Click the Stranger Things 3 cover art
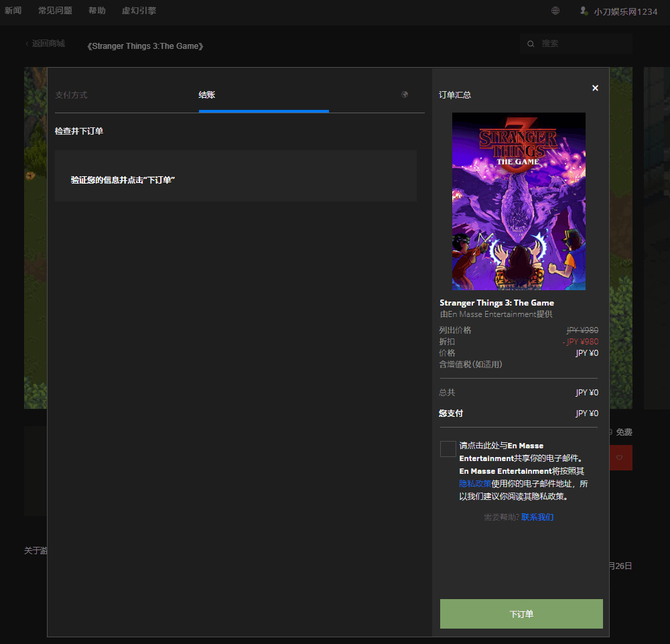The width and height of the screenshot is (670, 644). [519, 201]
